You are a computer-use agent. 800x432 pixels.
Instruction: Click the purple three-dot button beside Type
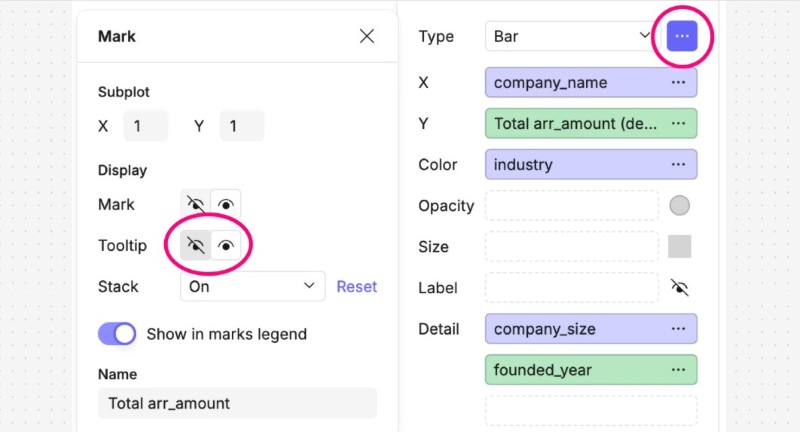681,37
